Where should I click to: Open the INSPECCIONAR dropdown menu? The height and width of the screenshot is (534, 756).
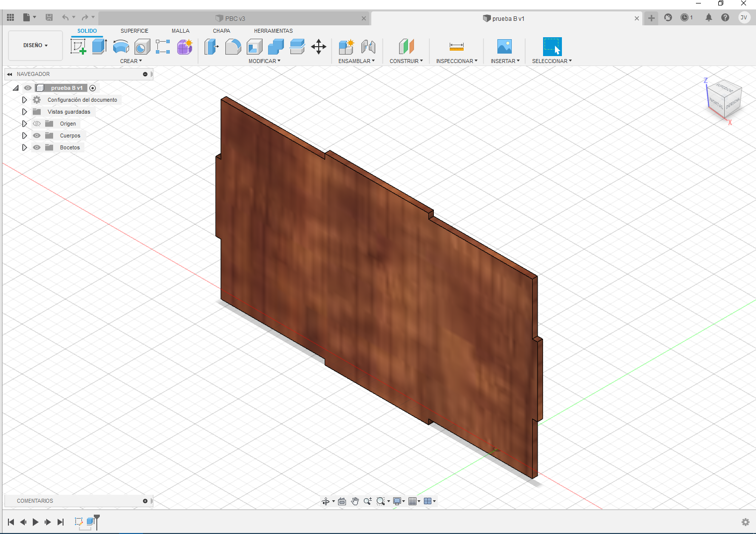[457, 61]
